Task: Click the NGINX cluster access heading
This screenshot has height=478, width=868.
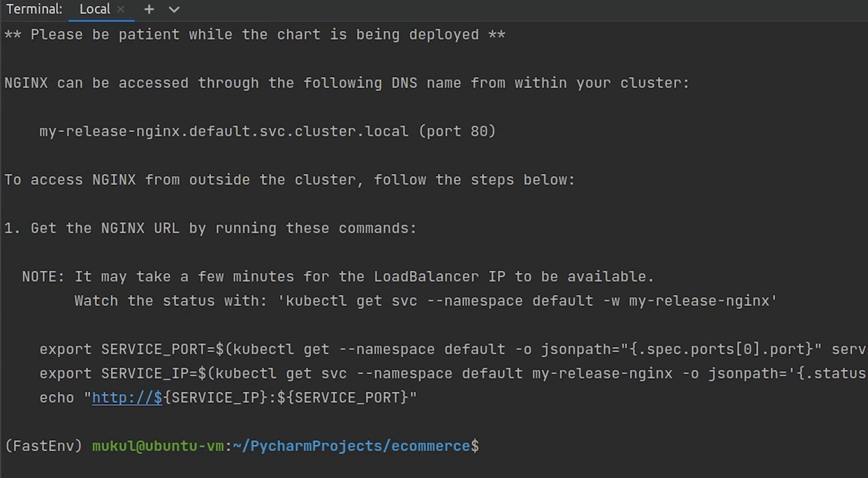Action: coord(345,83)
